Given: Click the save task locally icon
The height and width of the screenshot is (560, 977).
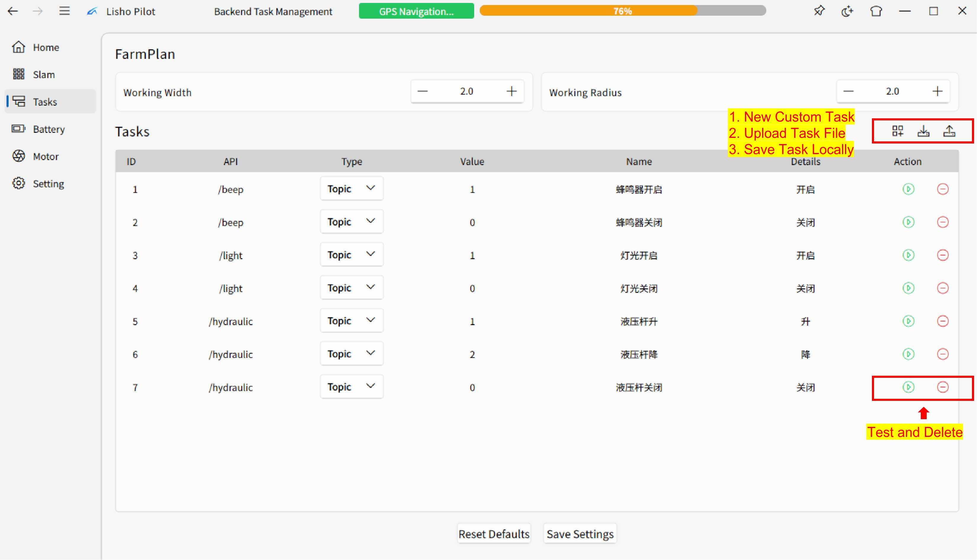Looking at the screenshot, I should click(949, 131).
